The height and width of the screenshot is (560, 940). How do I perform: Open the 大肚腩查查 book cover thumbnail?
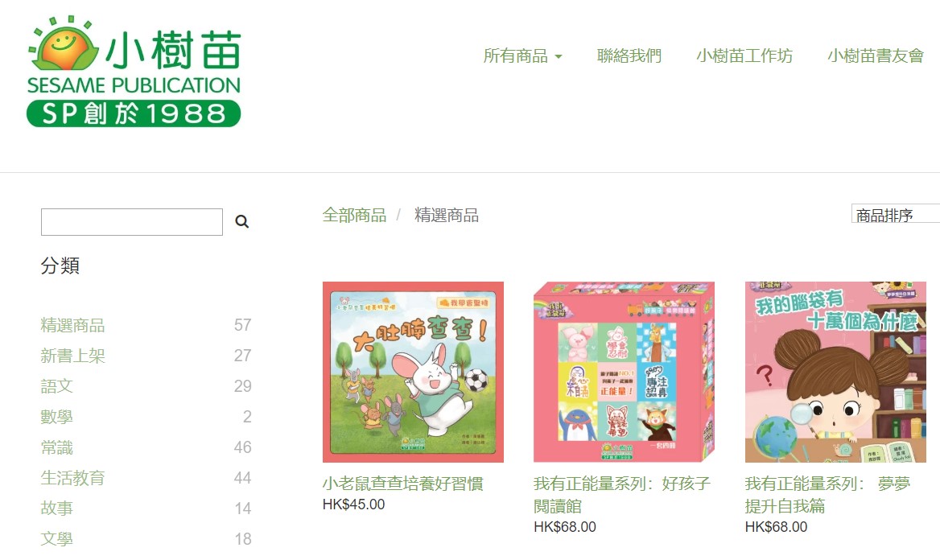pos(413,373)
